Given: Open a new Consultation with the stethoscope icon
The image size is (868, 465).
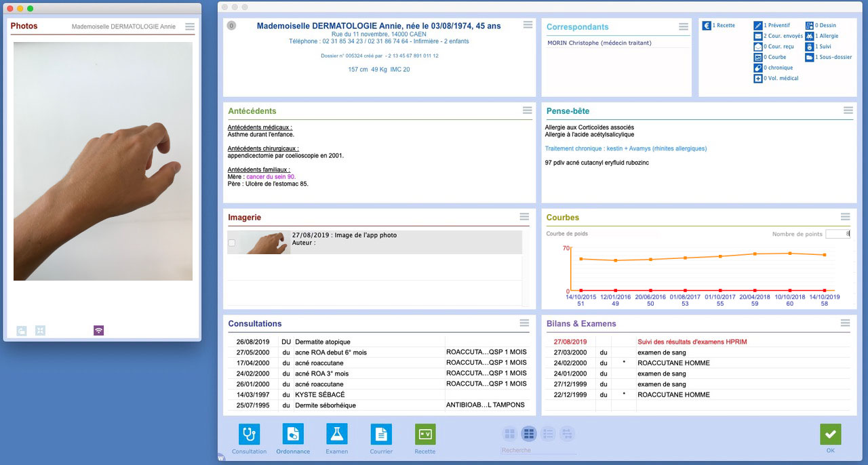Looking at the screenshot, I should pyautogui.click(x=249, y=434).
